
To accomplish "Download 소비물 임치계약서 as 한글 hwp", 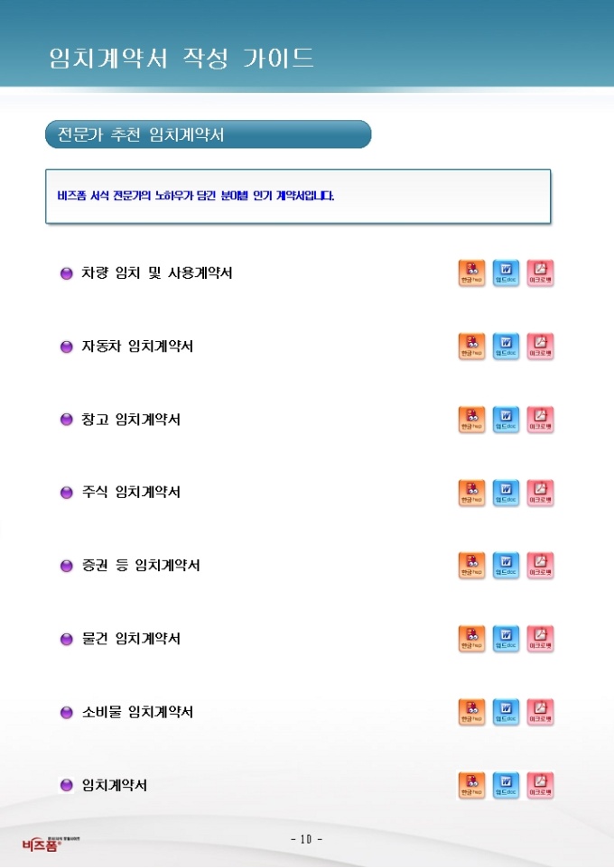I will (x=471, y=712).
